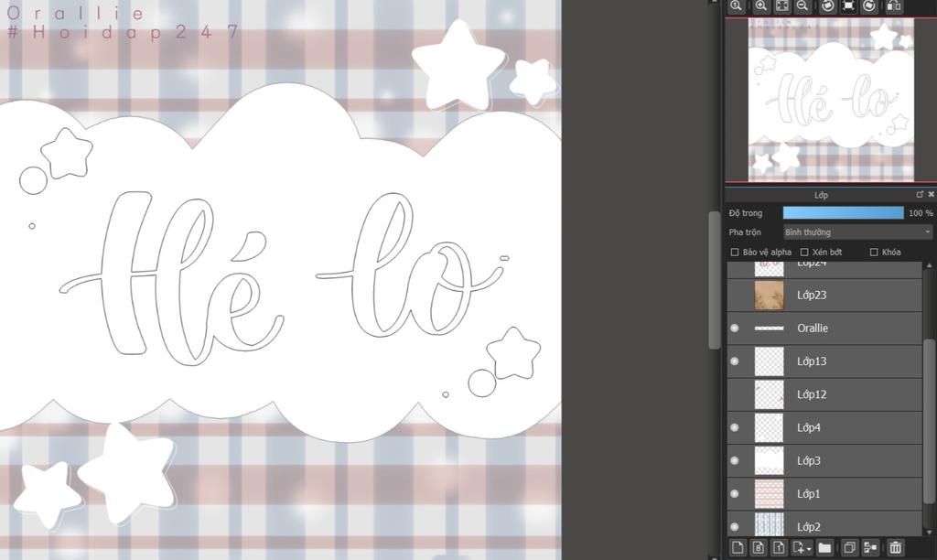Hide the Lớp4 layer
Image resolution: width=937 pixels, height=560 pixels.
(x=735, y=427)
